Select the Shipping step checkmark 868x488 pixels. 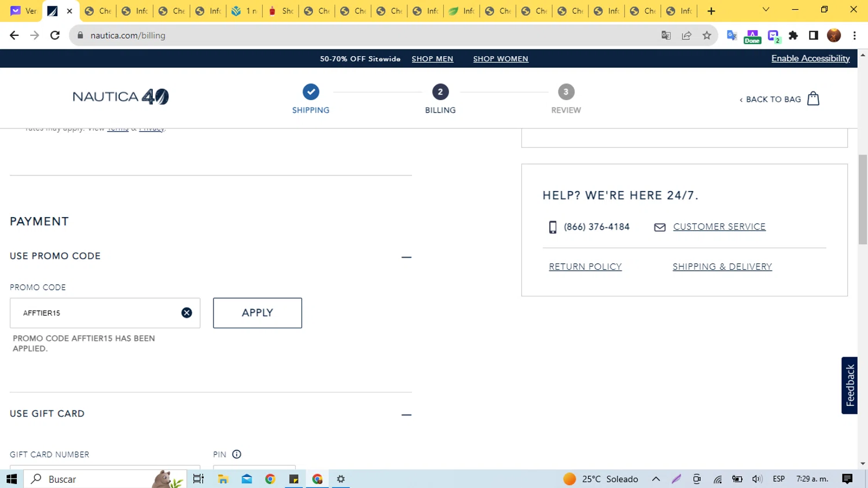click(311, 91)
